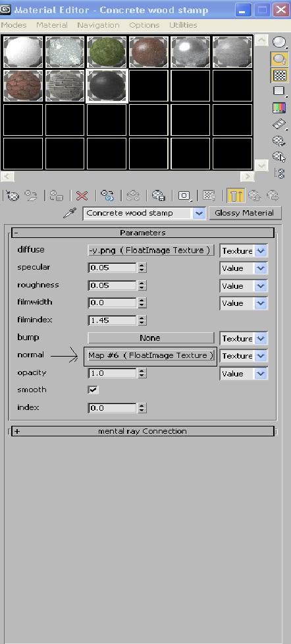This screenshot has height=644, width=291.
Task: Click the index 0.0 value field
Action: coord(112,408)
